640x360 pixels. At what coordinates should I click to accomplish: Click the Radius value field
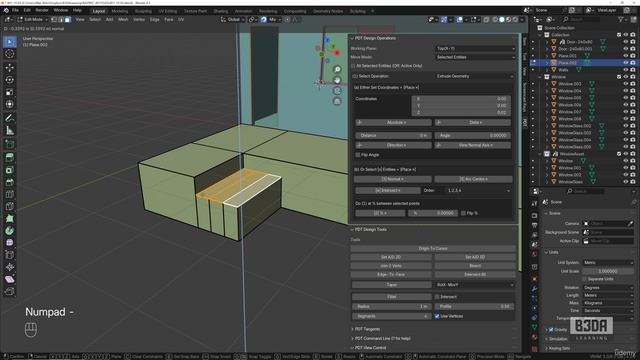pyautogui.click(x=391, y=307)
